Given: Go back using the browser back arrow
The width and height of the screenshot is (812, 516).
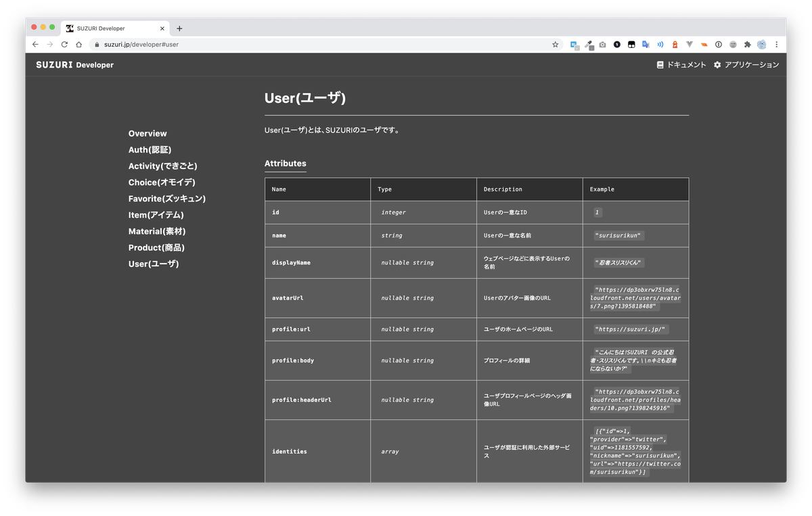Looking at the screenshot, I should [x=35, y=44].
